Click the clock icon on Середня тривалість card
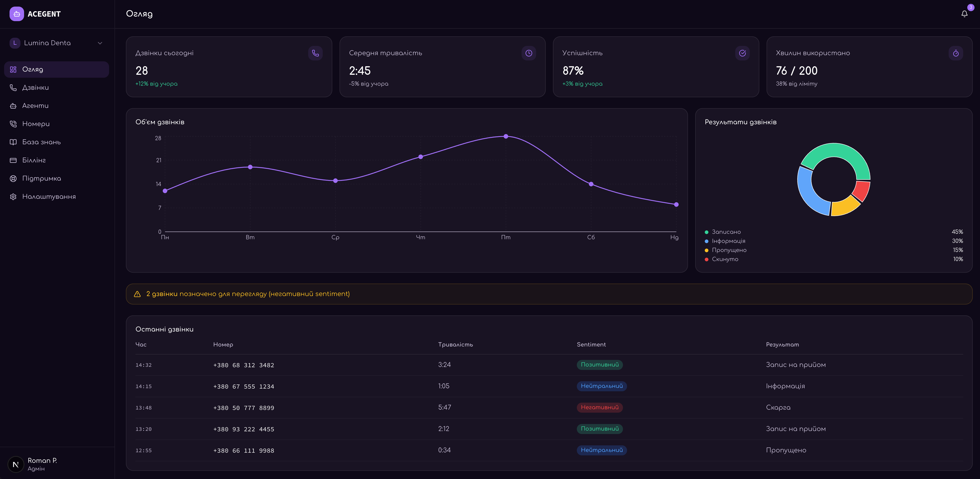Screen dimensions: 980x479 pos(529,53)
